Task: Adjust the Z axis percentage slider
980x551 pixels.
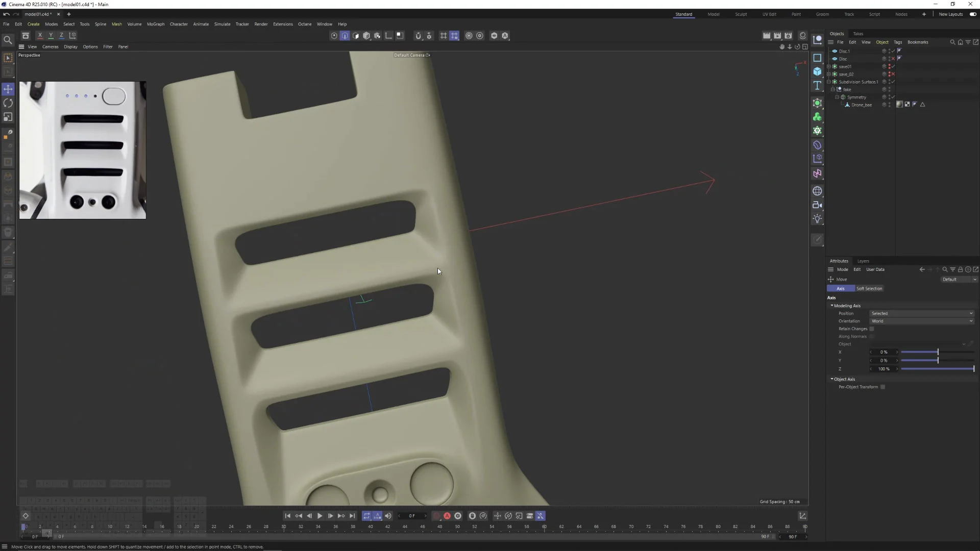Action: pyautogui.click(x=938, y=369)
